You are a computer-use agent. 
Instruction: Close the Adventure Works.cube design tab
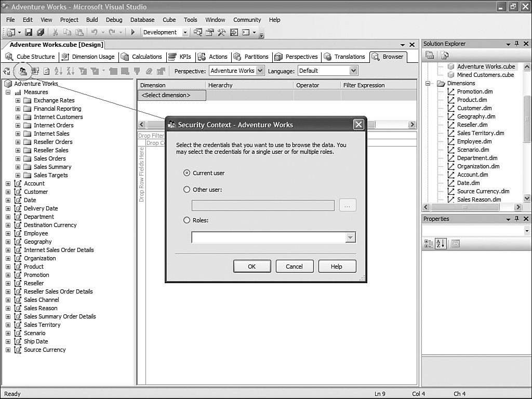coord(412,45)
